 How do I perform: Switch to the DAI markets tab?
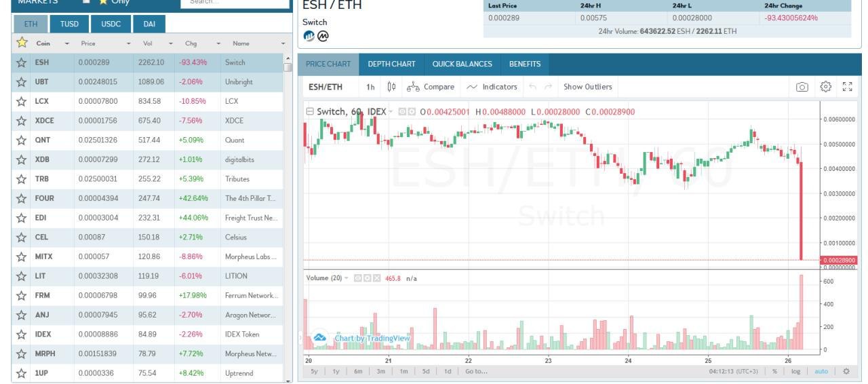[149, 24]
